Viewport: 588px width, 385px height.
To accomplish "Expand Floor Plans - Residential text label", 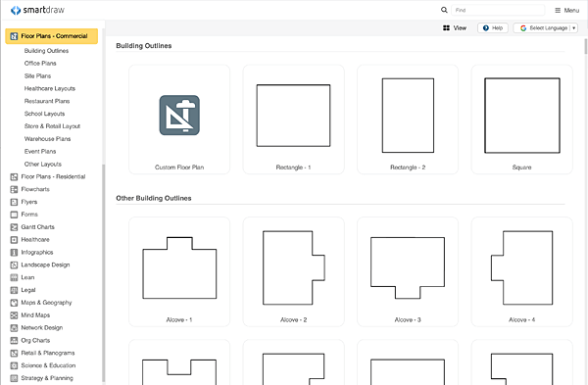I will (53, 176).
